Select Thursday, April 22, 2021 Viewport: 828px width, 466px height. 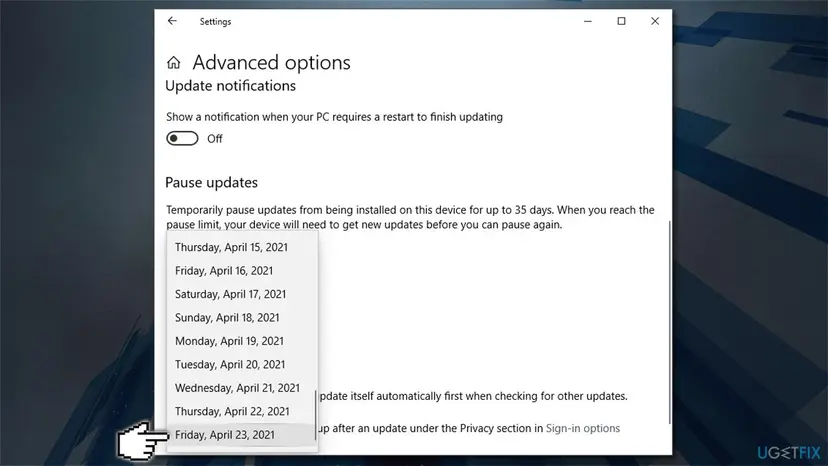(242, 411)
